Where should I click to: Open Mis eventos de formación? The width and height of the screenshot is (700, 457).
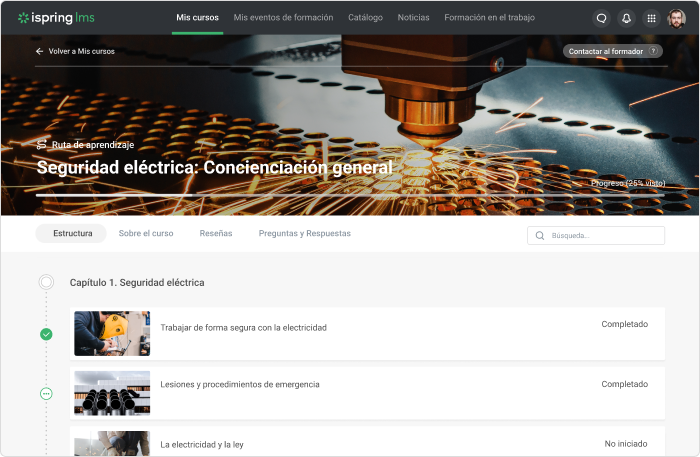pyautogui.click(x=283, y=17)
